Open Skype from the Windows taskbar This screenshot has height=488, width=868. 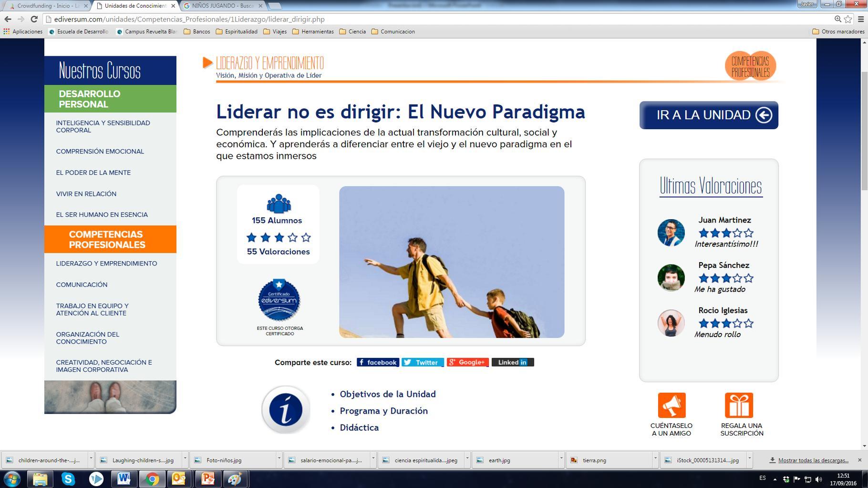pos(68,478)
